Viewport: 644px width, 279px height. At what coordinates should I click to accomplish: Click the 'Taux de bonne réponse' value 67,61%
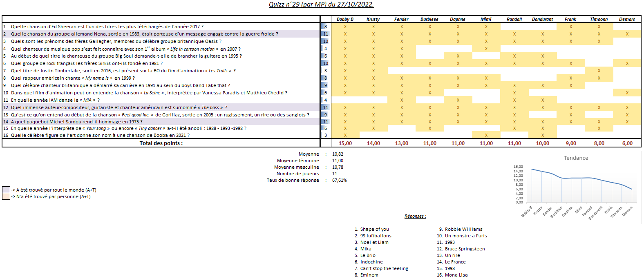click(x=339, y=180)
